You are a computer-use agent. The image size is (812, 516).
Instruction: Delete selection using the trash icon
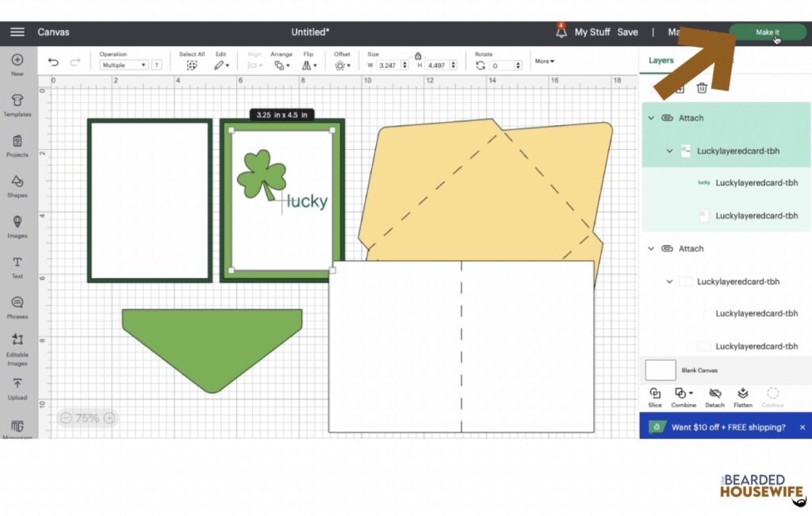[x=702, y=88]
